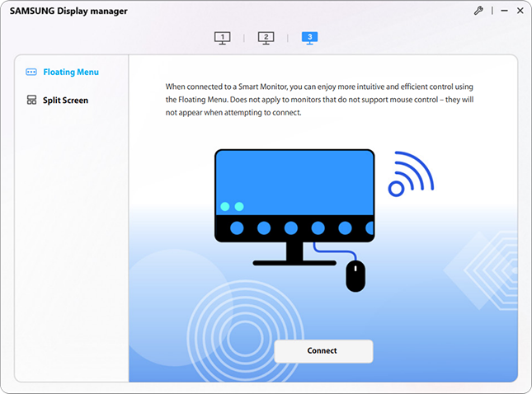Click the monitor stand in the illustration
532x394 pixels.
[294, 254]
